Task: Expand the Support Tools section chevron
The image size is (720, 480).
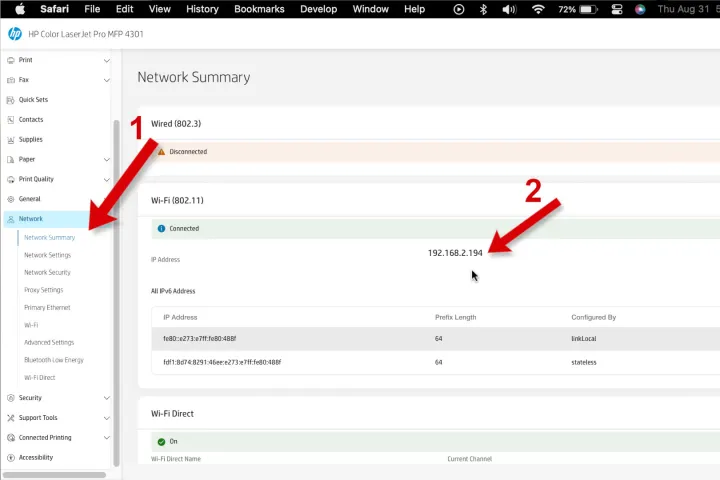Action: point(107,418)
